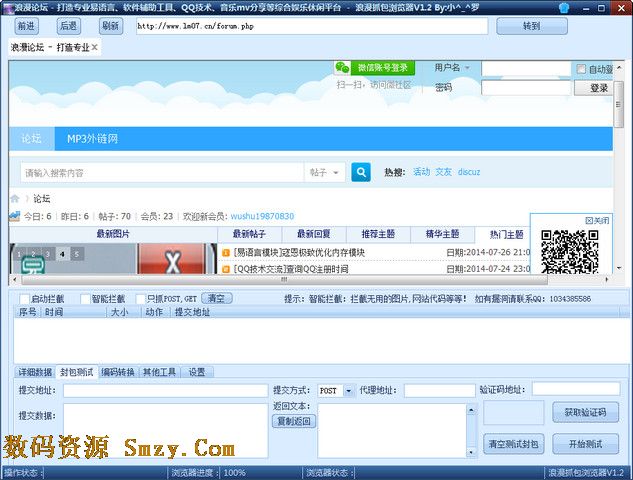The height and width of the screenshot is (480, 633).
Task: Switch to the 其他工具 tab
Action: (159, 372)
